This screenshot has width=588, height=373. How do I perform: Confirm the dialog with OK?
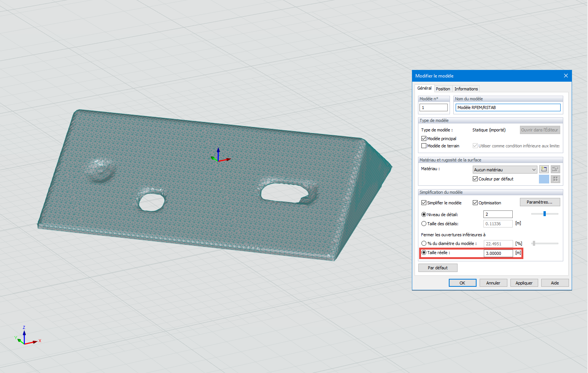click(x=462, y=283)
